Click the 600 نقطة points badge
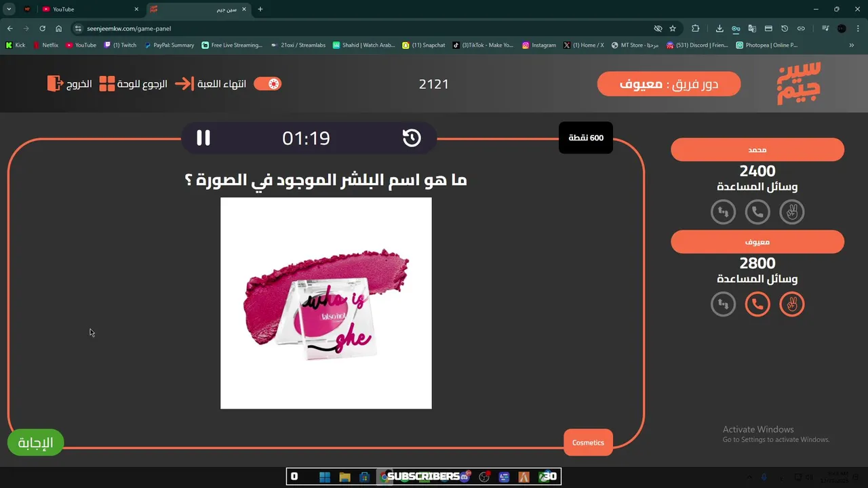Screen dimensions: 868x488 click(586, 138)
